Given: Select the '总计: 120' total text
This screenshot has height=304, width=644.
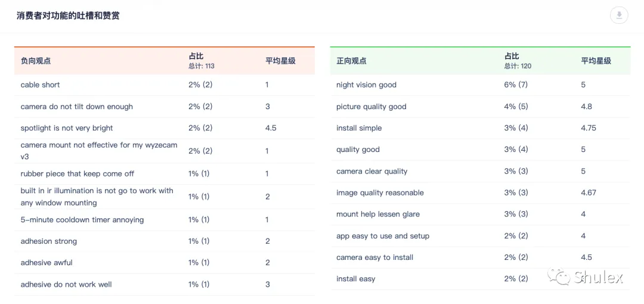Looking at the screenshot, I should [518, 66].
